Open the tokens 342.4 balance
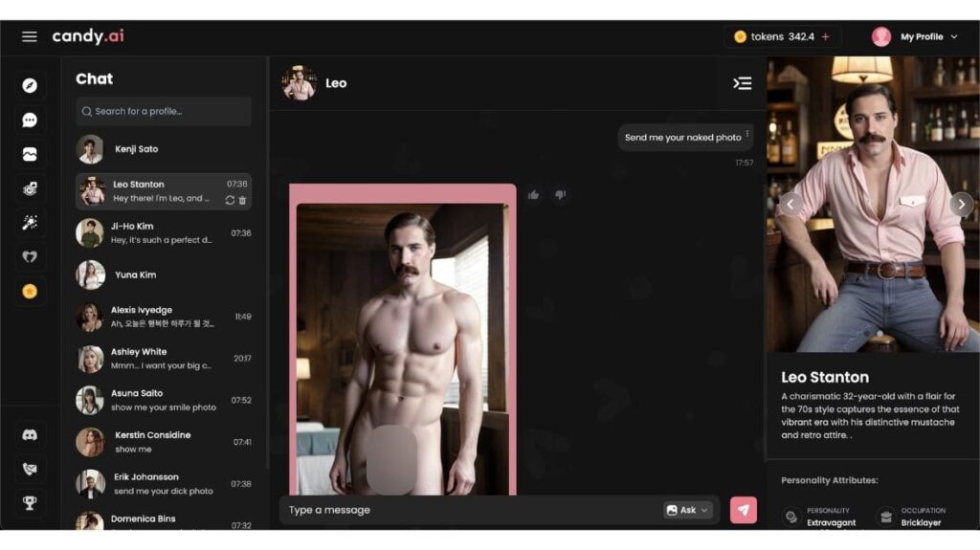 click(x=782, y=37)
